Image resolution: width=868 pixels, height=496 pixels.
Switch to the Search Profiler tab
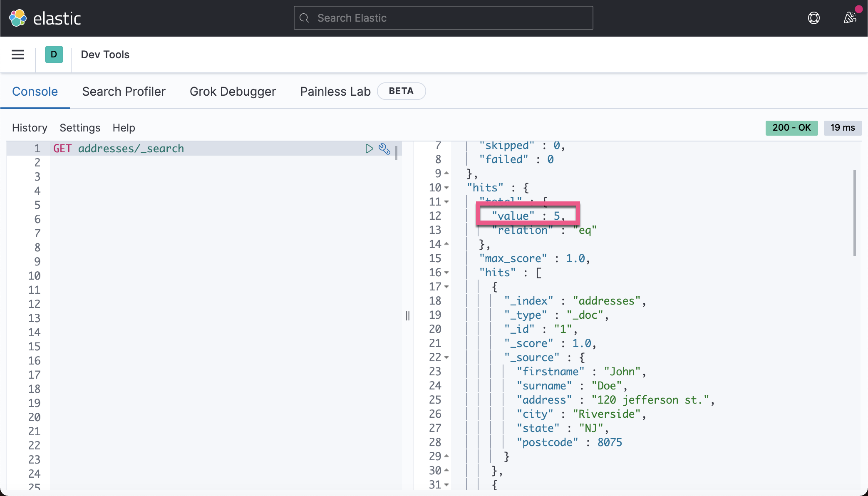click(x=124, y=92)
